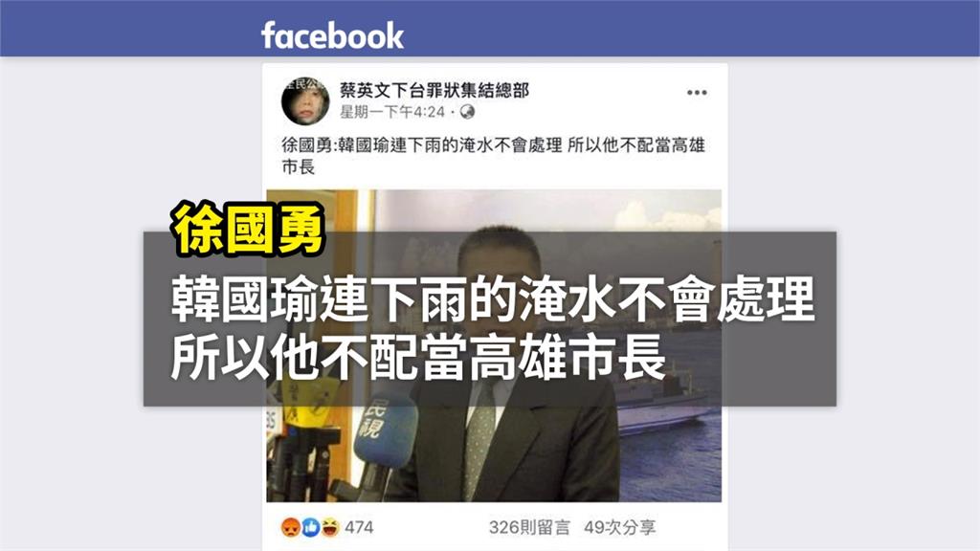
Task: Click the facebook logo in header
Action: [x=332, y=35]
